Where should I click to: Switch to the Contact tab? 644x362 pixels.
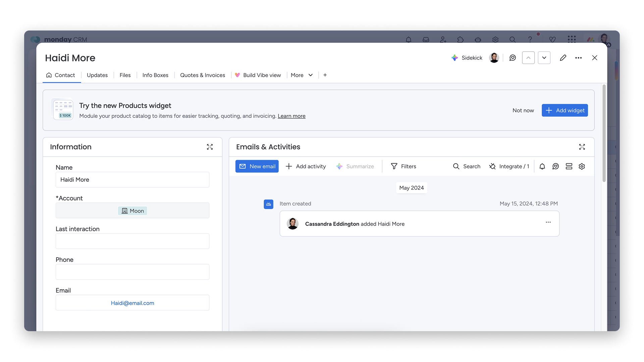(x=61, y=75)
